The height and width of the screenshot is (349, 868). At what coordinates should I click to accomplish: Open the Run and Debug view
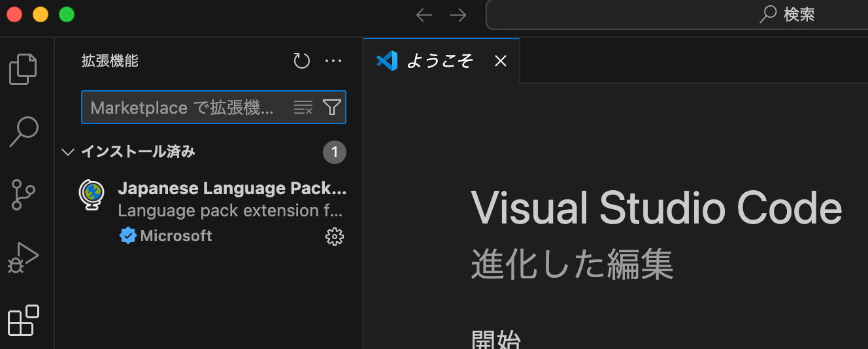[x=24, y=258]
